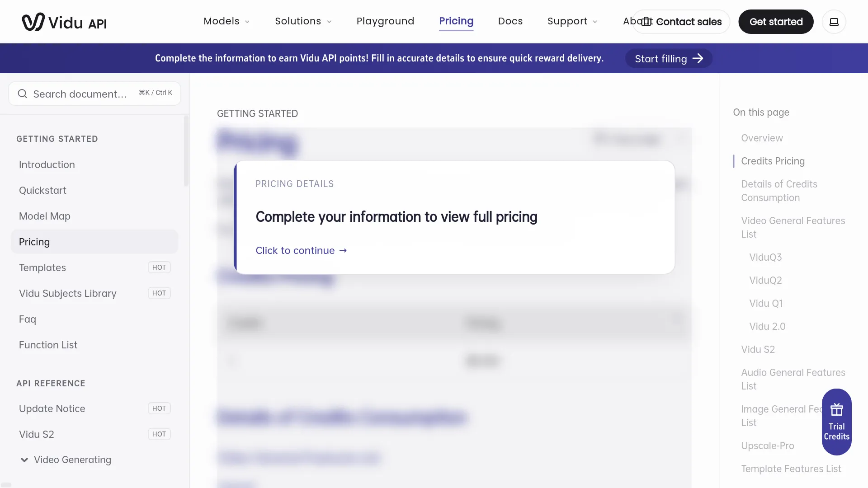Click the arrow icon beside Start filling
The width and height of the screenshot is (868, 488).
698,59
